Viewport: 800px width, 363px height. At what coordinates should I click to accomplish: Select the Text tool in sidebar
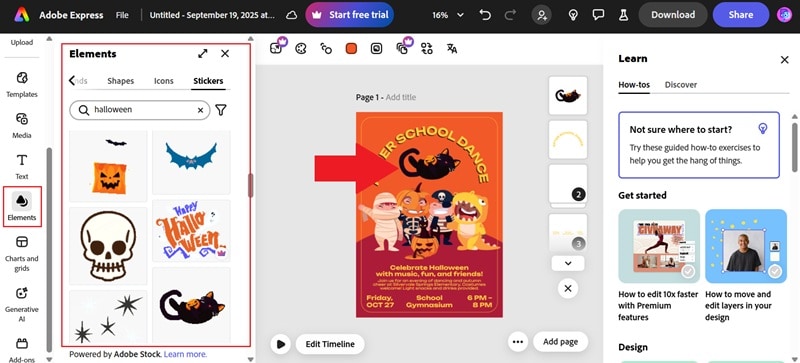[22, 166]
